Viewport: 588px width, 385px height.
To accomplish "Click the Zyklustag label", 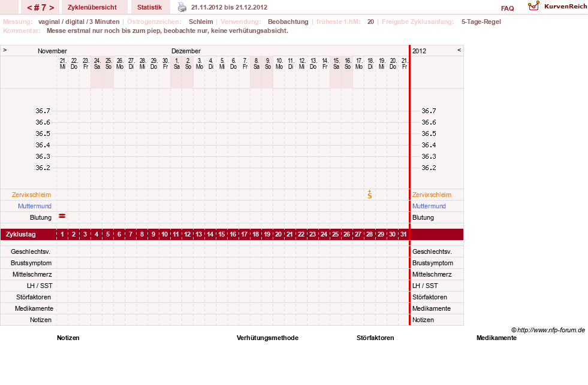I will pos(20,235).
